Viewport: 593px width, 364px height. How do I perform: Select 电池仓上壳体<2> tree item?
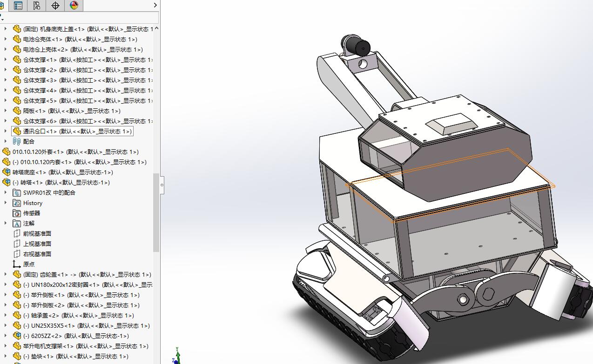click(83, 49)
